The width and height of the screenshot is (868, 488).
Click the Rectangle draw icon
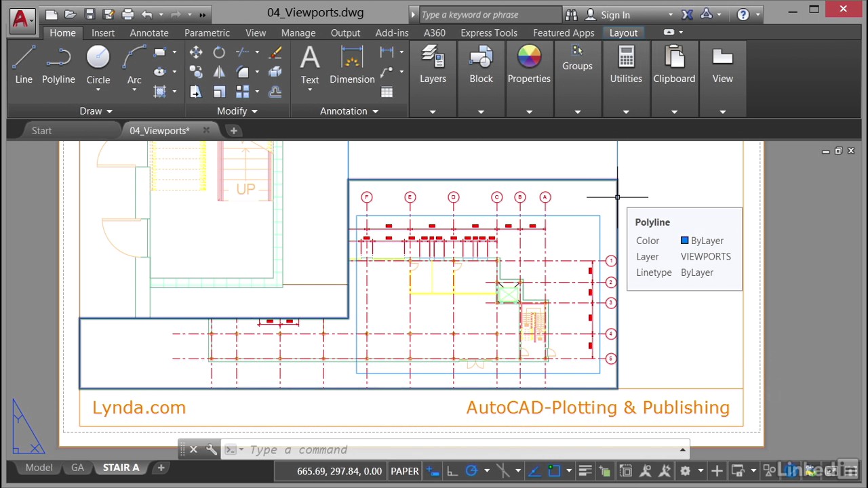(x=160, y=52)
